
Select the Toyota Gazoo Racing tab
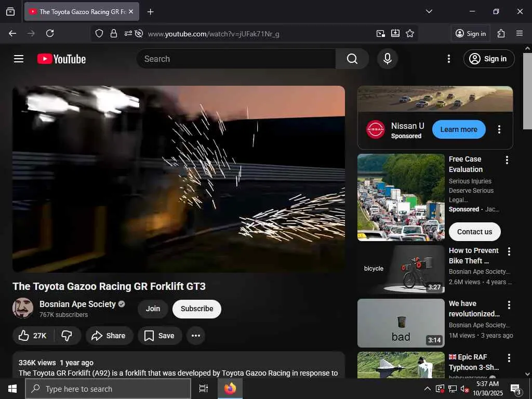[x=82, y=11]
